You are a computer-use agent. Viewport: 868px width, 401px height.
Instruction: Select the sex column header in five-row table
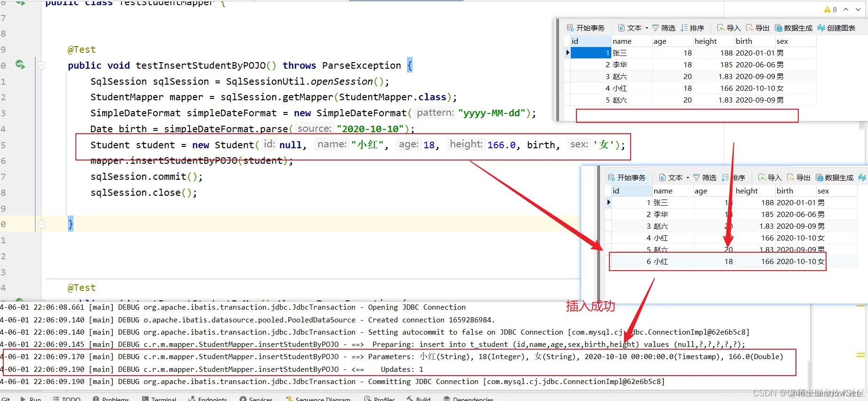pyautogui.click(x=795, y=41)
